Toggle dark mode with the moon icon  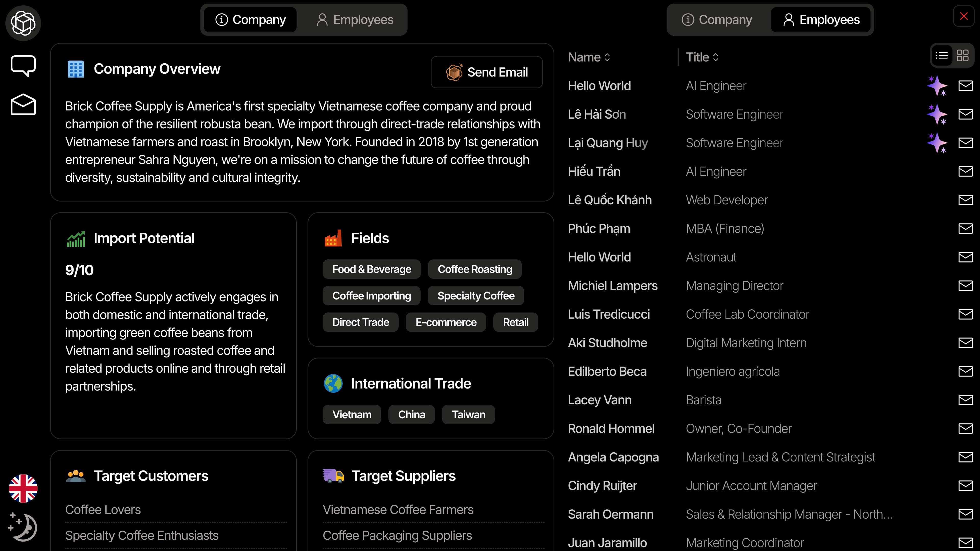(23, 527)
